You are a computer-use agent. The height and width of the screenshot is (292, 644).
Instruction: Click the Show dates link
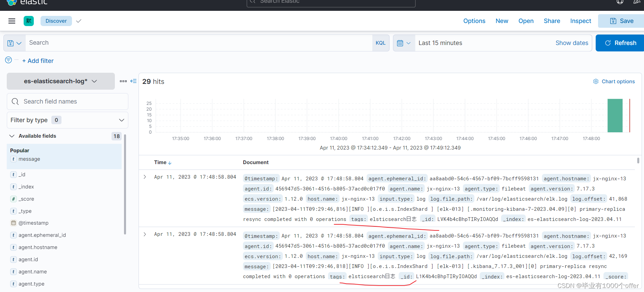pos(572,43)
